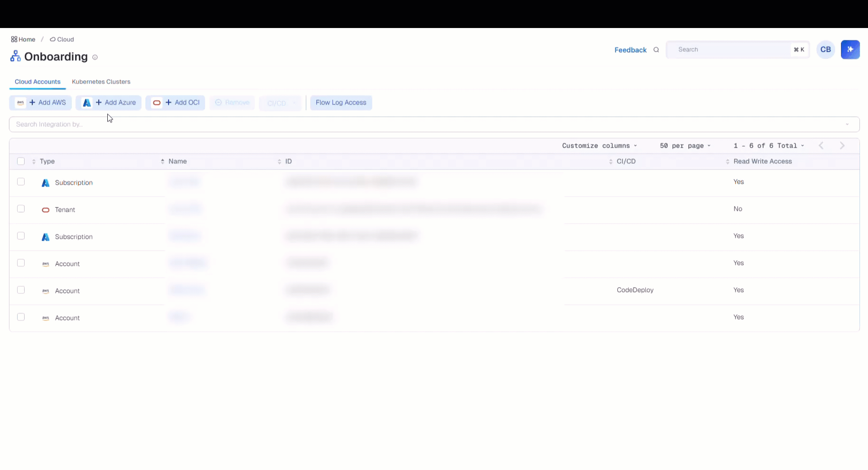868x470 pixels.
Task: Open the CB user avatar
Action: 826,49
